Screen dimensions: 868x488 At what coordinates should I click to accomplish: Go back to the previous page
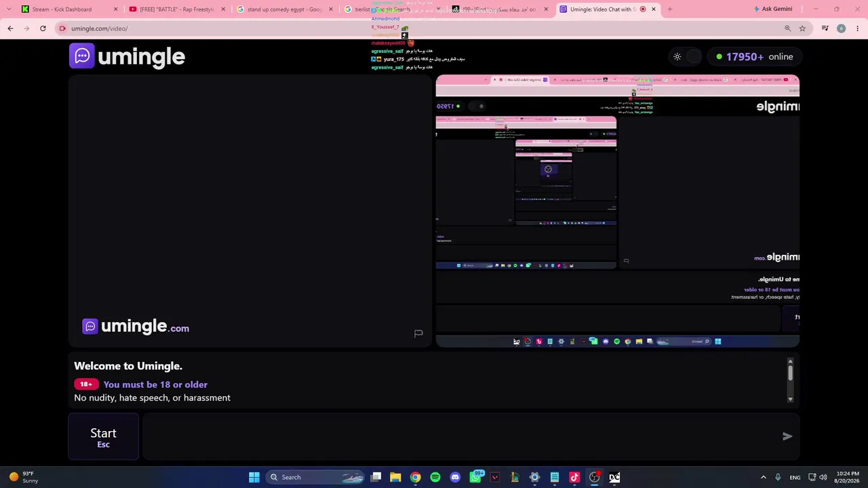click(x=10, y=28)
